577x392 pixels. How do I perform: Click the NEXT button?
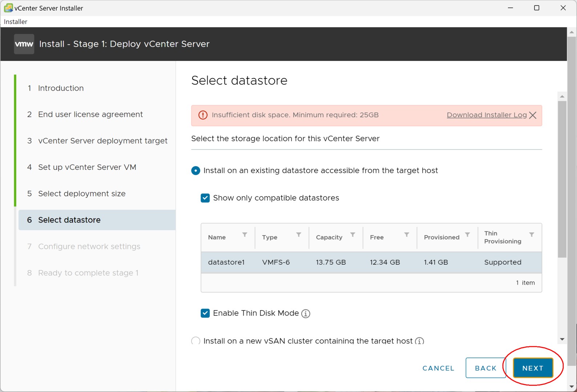point(533,368)
